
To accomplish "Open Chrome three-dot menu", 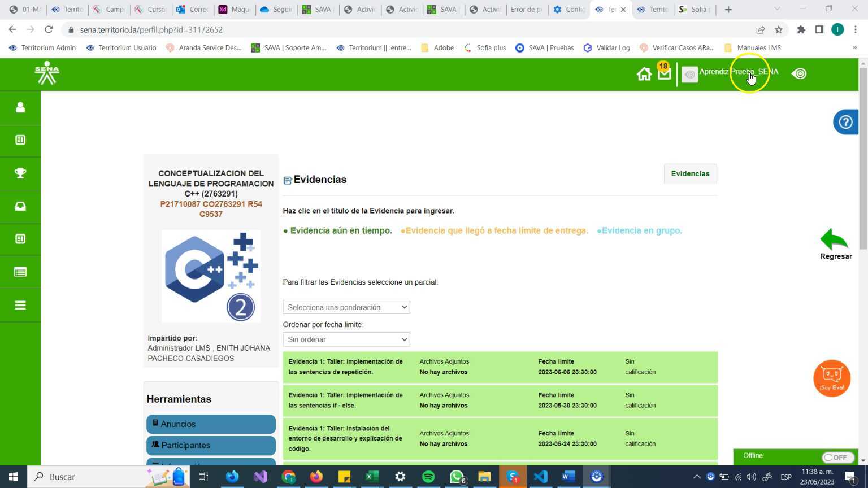I will (856, 29).
